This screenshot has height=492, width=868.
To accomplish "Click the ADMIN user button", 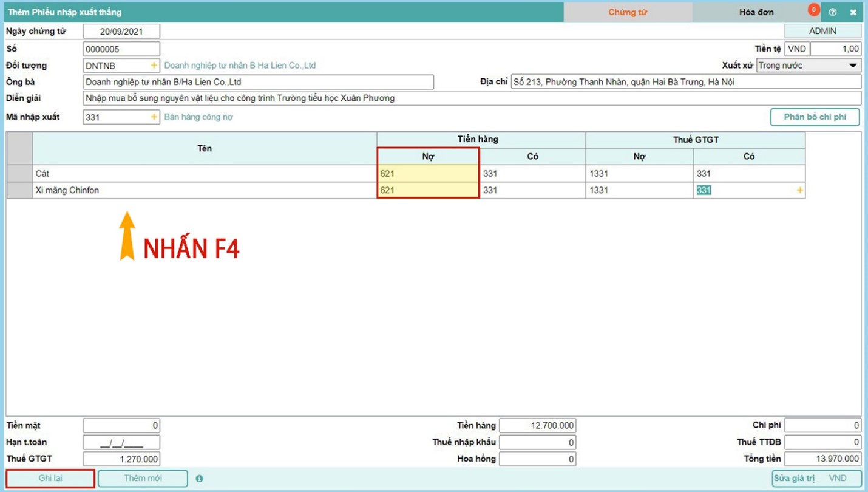I will click(822, 31).
